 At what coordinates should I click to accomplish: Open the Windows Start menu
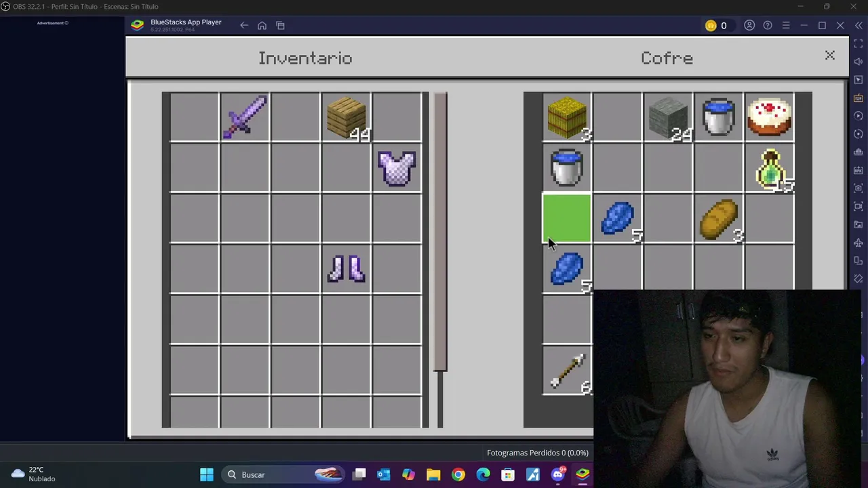click(207, 474)
